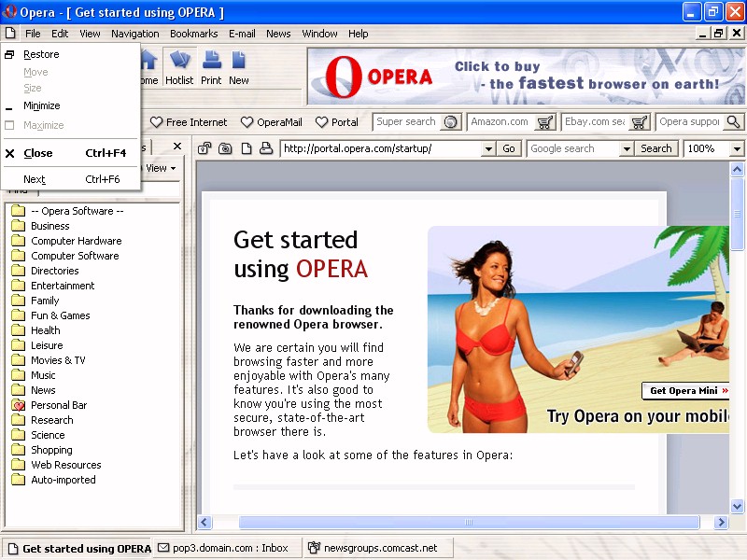Image resolution: width=747 pixels, height=560 pixels.
Task: Click the Amazon.com shopping cart icon
Action: pyautogui.click(x=544, y=122)
